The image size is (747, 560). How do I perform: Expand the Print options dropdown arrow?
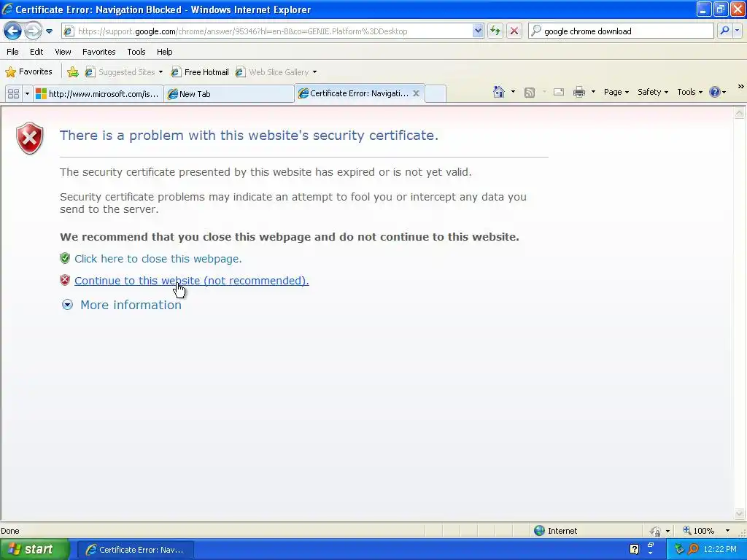point(593,92)
